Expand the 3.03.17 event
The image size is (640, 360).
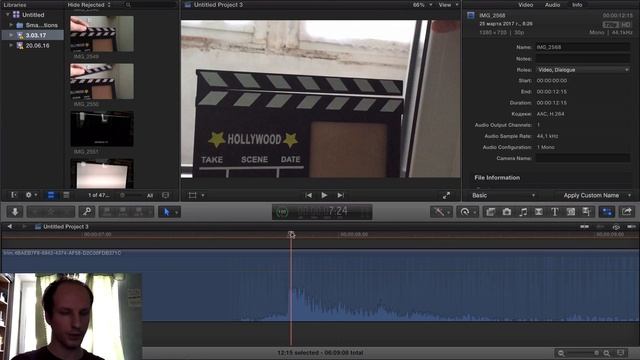tap(11, 35)
